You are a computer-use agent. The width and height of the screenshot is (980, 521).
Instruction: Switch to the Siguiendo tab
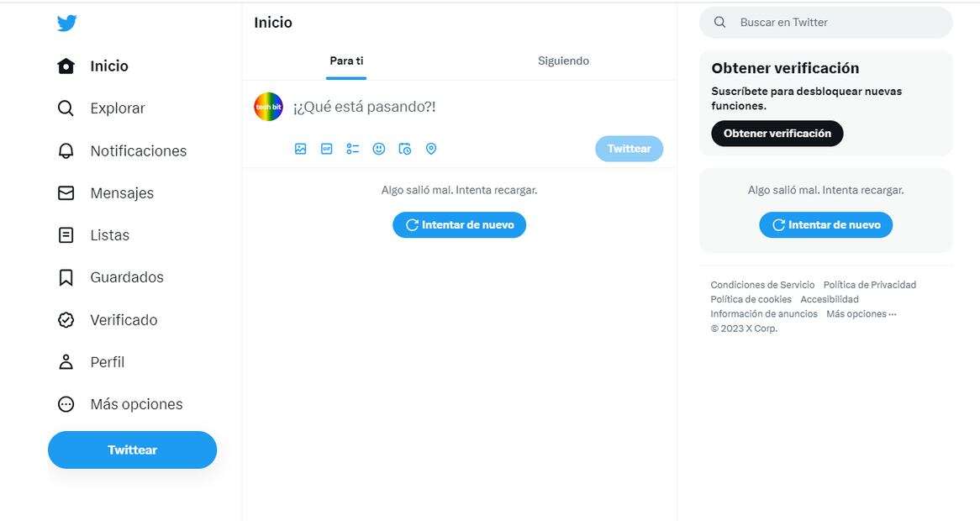[x=563, y=61]
